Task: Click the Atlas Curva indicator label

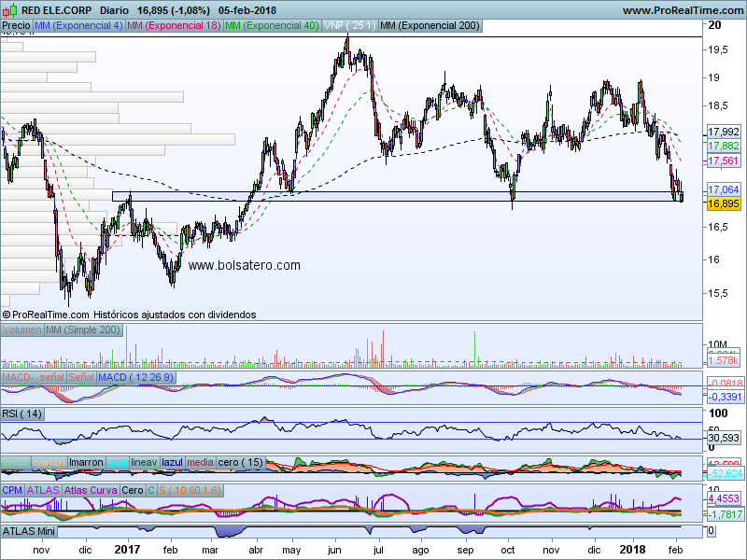Action: coord(91,490)
